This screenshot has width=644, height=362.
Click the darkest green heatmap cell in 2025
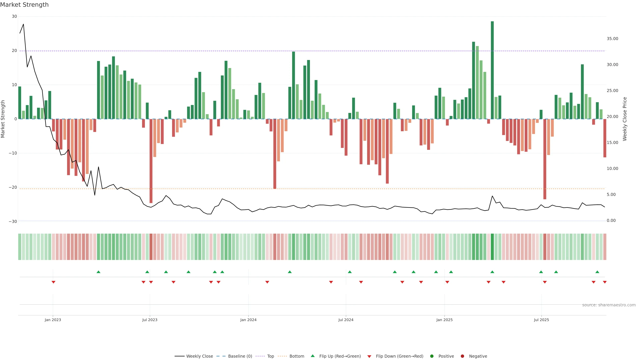[492, 247]
